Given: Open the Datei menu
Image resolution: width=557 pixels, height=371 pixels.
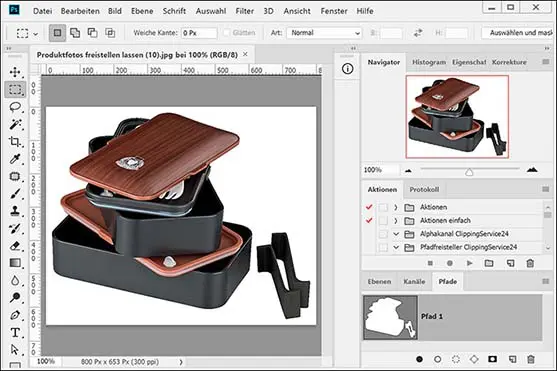Looking at the screenshot, I should (x=42, y=11).
